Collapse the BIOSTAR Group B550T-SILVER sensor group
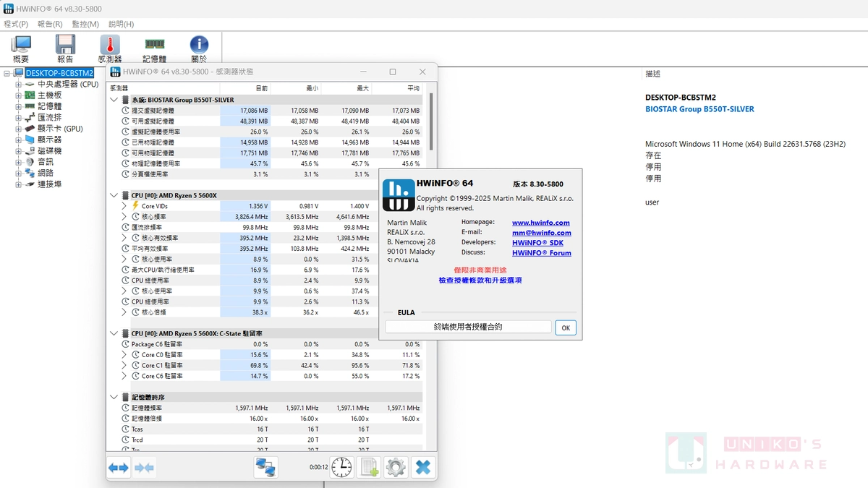This screenshot has height=488, width=868. [x=114, y=100]
